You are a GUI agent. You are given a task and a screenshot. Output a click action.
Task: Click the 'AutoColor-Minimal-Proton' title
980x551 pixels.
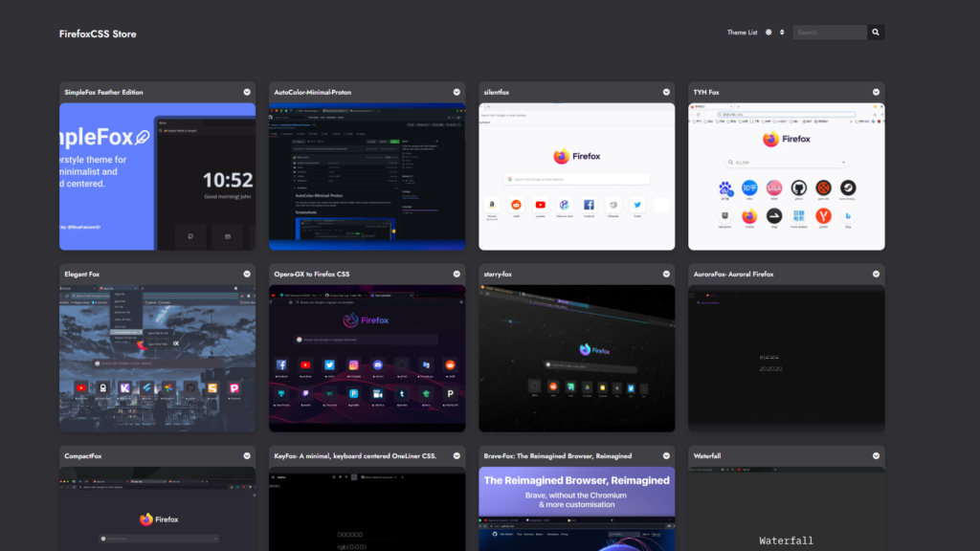pos(313,93)
